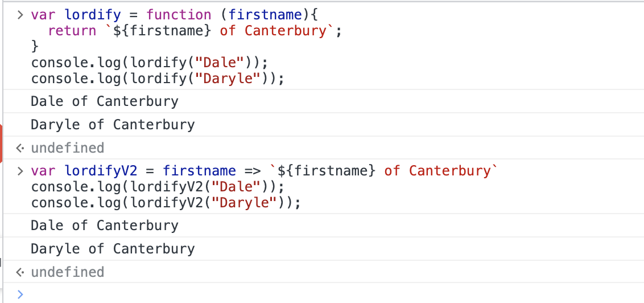644x303 pixels.
Task: Click the return arrow before last undefined
Action: click(20, 272)
